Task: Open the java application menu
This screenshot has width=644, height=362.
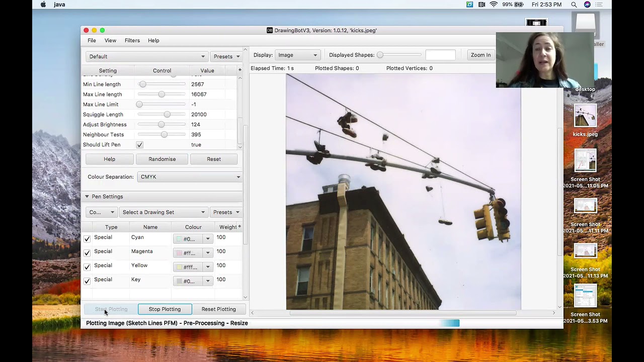Action: (x=59, y=5)
